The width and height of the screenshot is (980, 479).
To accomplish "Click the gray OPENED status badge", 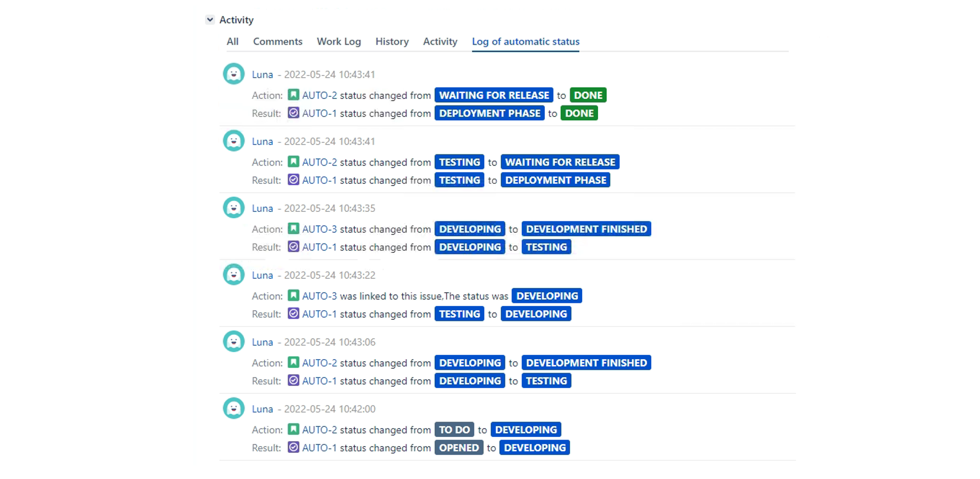I will (x=459, y=448).
